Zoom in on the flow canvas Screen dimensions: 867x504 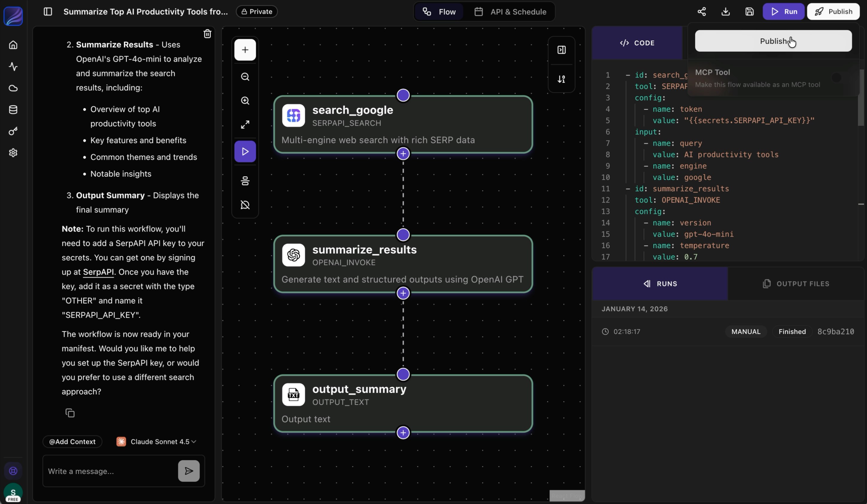point(245,101)
